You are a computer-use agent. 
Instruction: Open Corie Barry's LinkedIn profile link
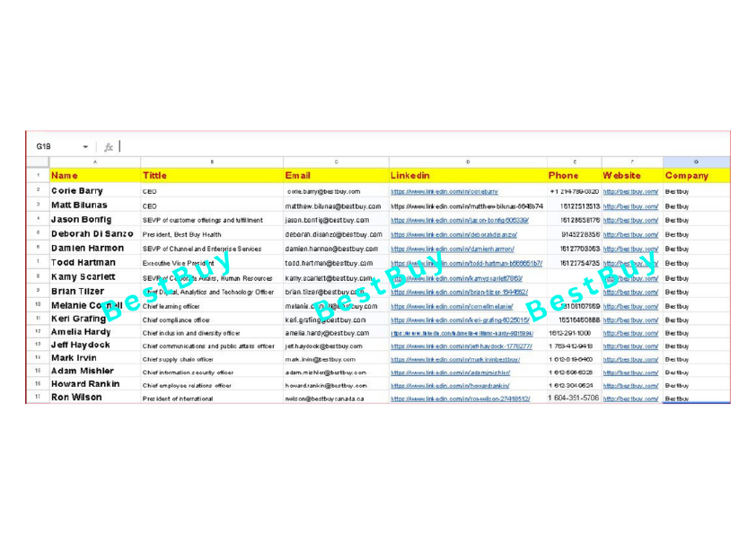[x=444, y=190]
